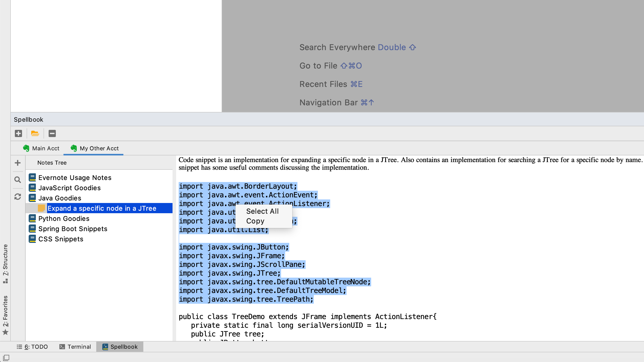This screenshot has width=644, height=362.
Task: Click the minus remove icon in Spellbook toolbar
Action: pos(52,133)
